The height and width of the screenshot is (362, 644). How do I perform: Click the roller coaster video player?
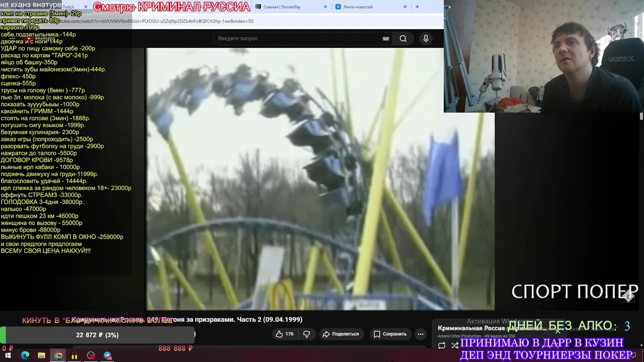[320, 179]
